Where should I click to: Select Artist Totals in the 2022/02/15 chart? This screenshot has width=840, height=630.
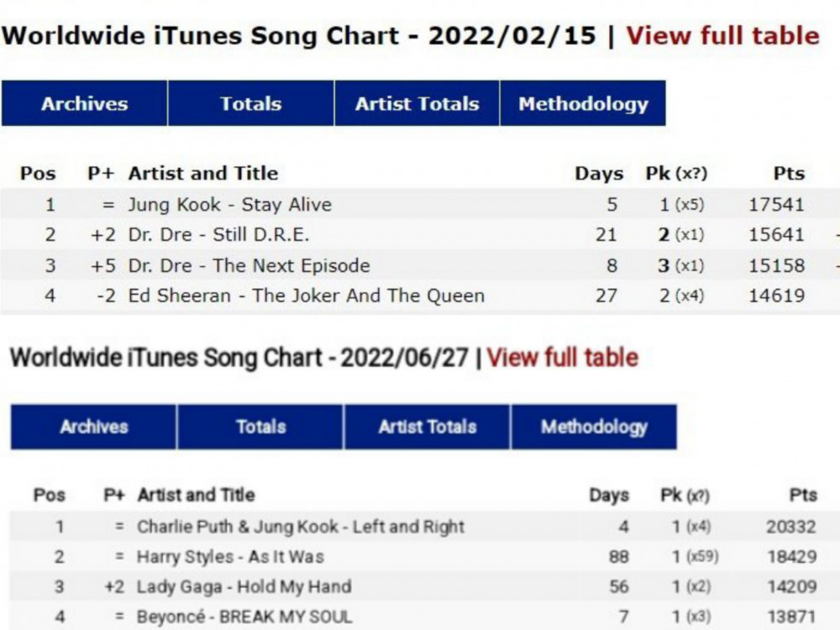[x=417, y=103]
